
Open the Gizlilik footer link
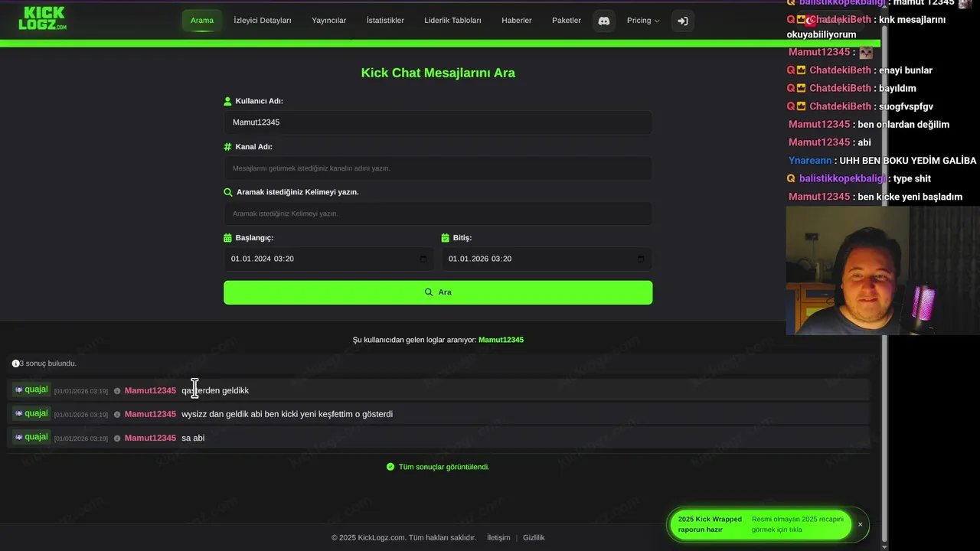tap(534, 537)
